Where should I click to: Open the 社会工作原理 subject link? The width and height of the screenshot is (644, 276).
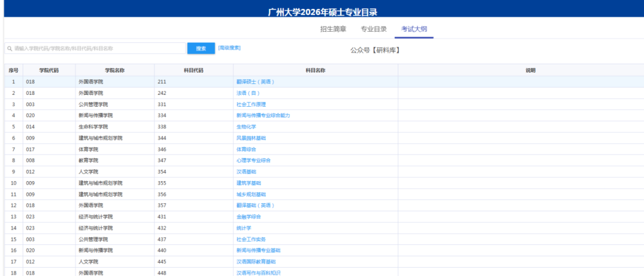[251, 104]
